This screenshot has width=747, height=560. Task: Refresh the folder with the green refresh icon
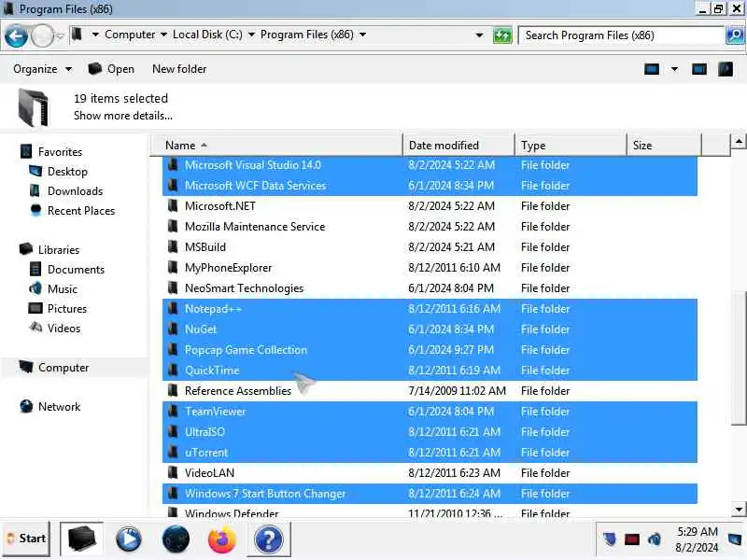click(x=502, y=35)
